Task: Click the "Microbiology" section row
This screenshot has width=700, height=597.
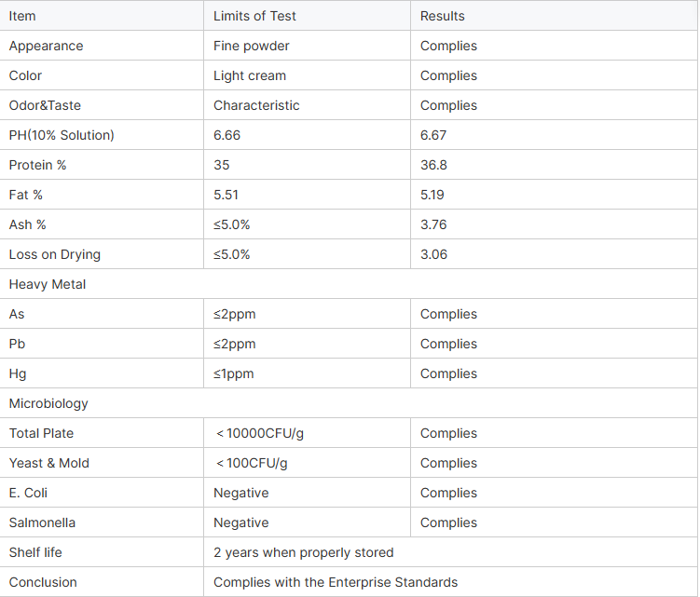Action: 48,403
